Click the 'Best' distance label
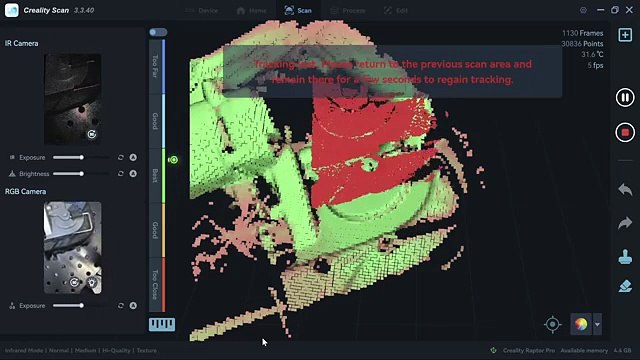This screenshot has width=640, height=360. [x=155, y=176]
